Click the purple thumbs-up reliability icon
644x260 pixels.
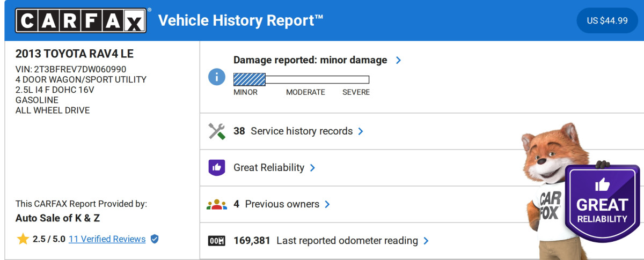coord(216,168)
